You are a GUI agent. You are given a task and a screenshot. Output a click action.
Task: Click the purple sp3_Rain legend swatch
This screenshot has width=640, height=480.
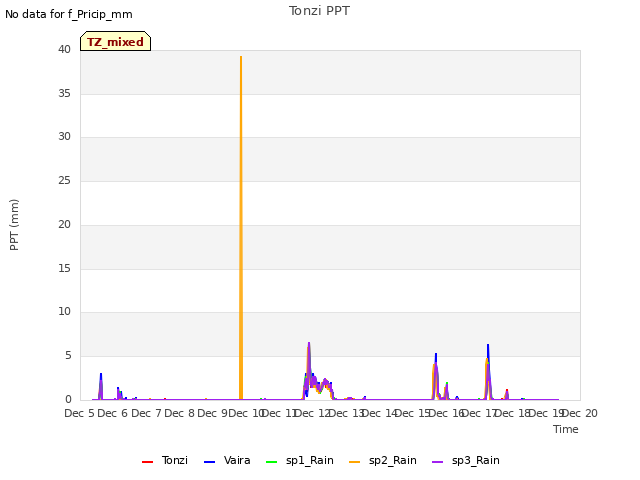coord(438,462)
